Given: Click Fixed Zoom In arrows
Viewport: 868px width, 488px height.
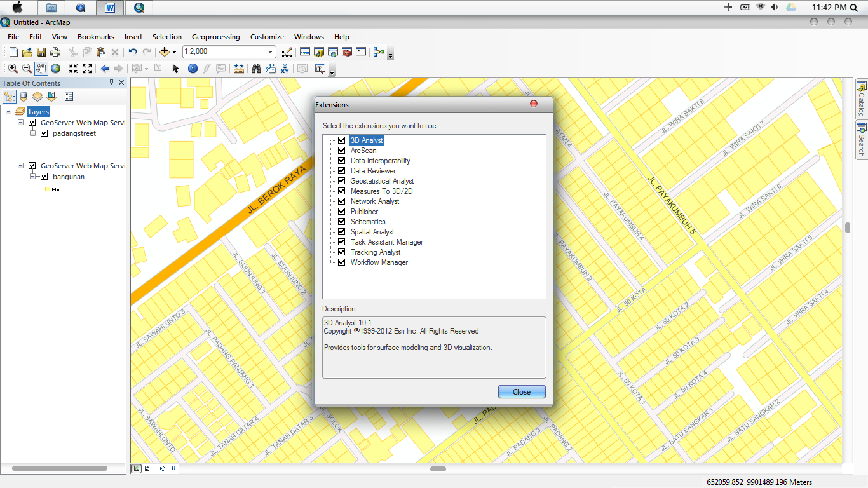Looking at the screenshot, I should [73, 69].
